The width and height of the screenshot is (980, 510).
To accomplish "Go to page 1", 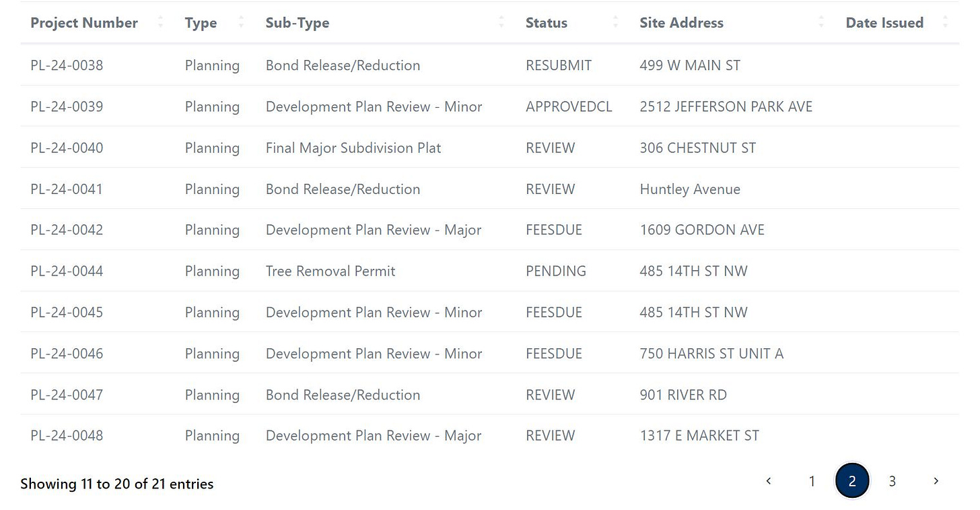I will coord(812,481).
